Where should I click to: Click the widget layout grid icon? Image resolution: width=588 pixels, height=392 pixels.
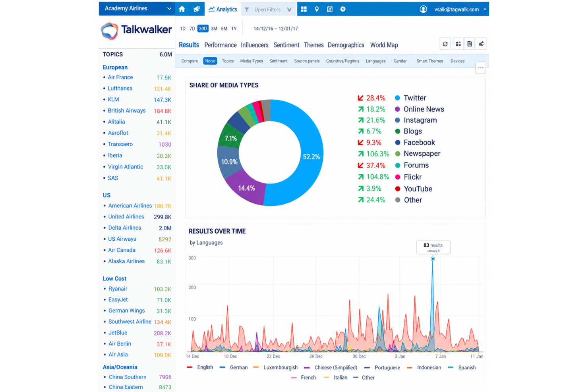coord(458,44)
